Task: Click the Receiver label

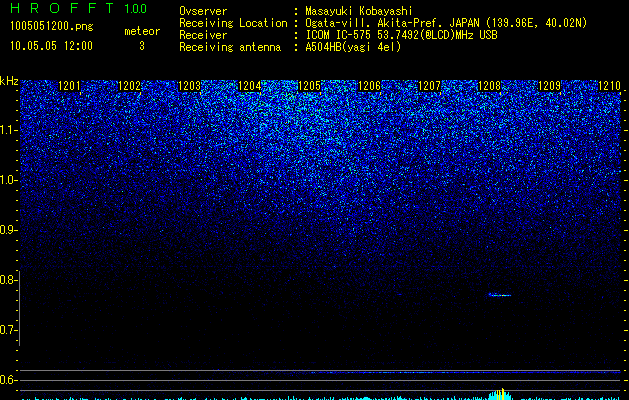Action: tap(203, 35)
